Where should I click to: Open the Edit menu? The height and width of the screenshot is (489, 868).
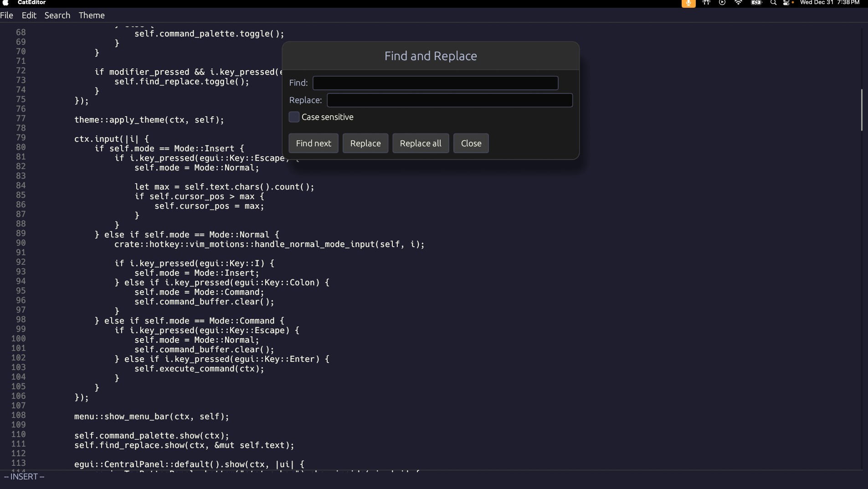[29, 15]
